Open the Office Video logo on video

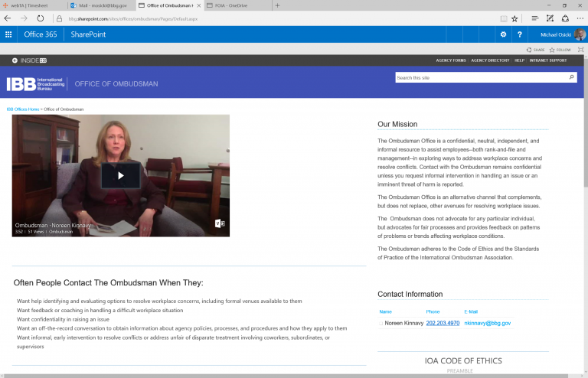219,224
